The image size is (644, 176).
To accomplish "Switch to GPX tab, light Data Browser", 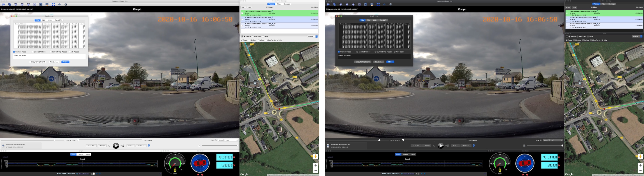I will point(44,20).
